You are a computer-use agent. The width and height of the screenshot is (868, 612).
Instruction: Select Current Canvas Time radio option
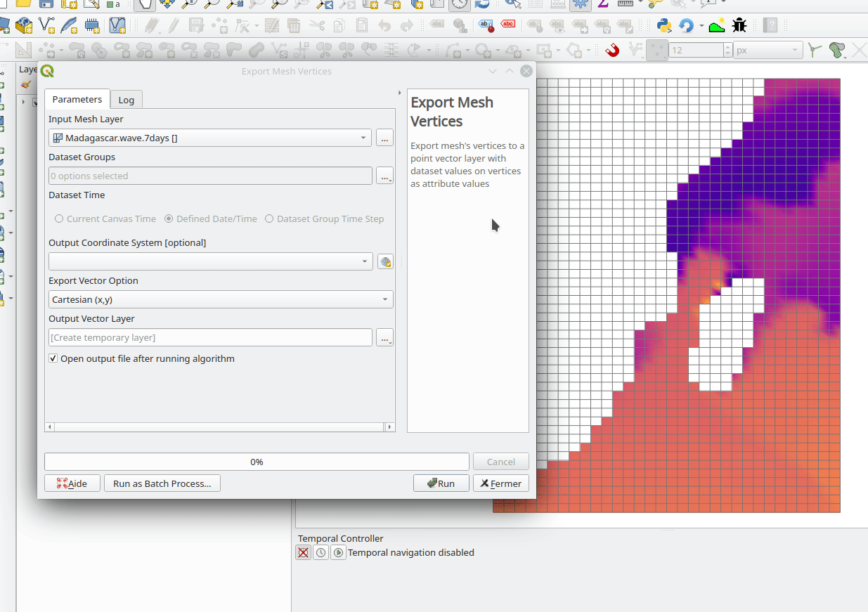pyautogui.click(x=59, y=219)
